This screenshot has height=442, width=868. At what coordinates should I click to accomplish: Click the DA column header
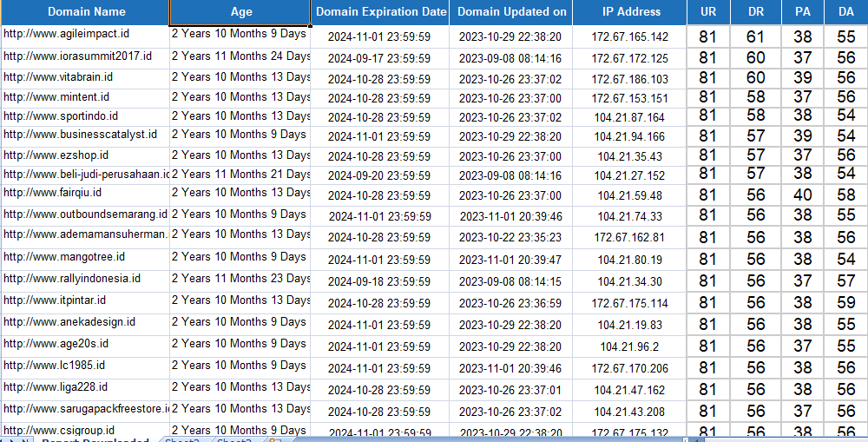(845, 12)
